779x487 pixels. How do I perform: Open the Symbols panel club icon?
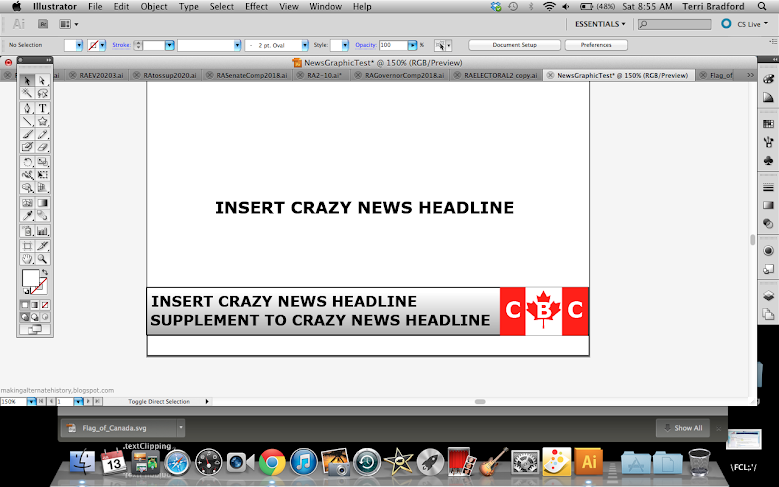coord(768,161)
